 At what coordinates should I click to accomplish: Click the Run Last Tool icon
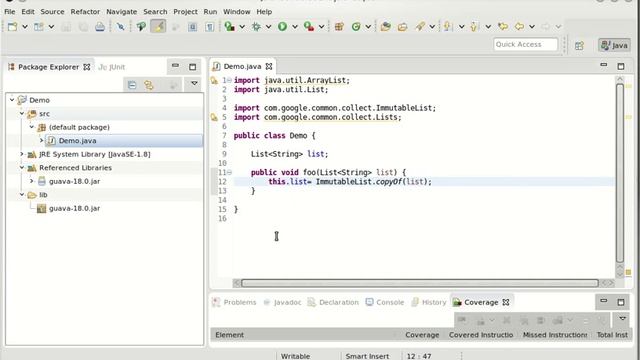tap(309, 27)
